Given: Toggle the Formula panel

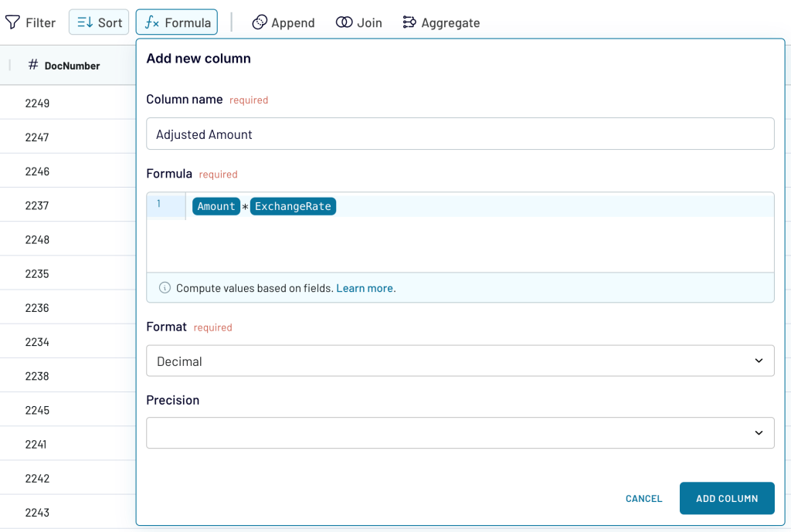Looking at the screenshot, I should point(177,22).
